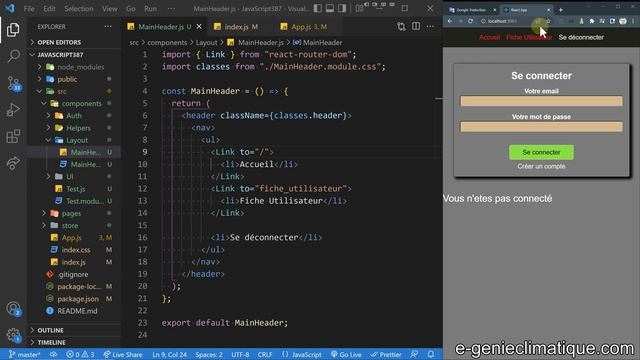Switch to the App.js editor tab
The width and height of the screenshot is (640, 360).
tap(309, 27)
